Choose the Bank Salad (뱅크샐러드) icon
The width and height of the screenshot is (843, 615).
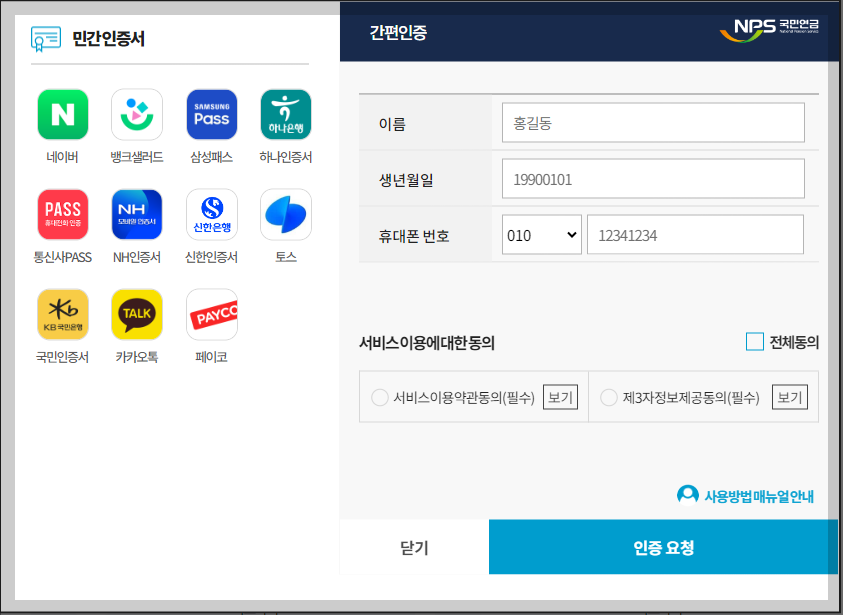tap(137, 115)
